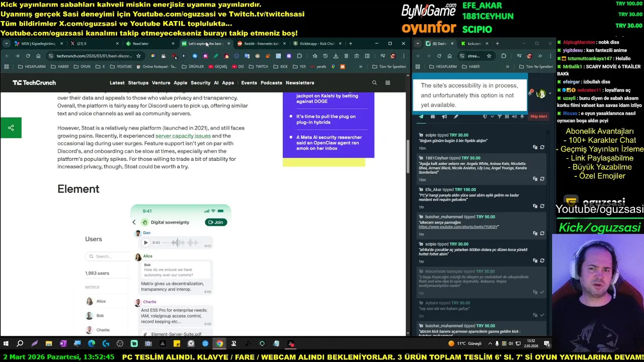Viewport: 644px width, 362px height.
Task: Copy the butcher_muhammed 'sikecem' tip message
Action: [x=535, y=233]
